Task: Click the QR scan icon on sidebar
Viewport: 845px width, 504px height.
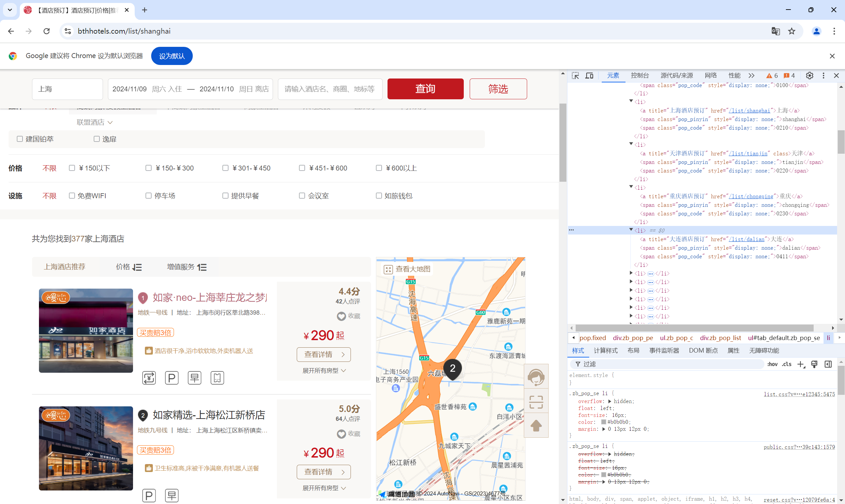Action: tap(536, 402)
